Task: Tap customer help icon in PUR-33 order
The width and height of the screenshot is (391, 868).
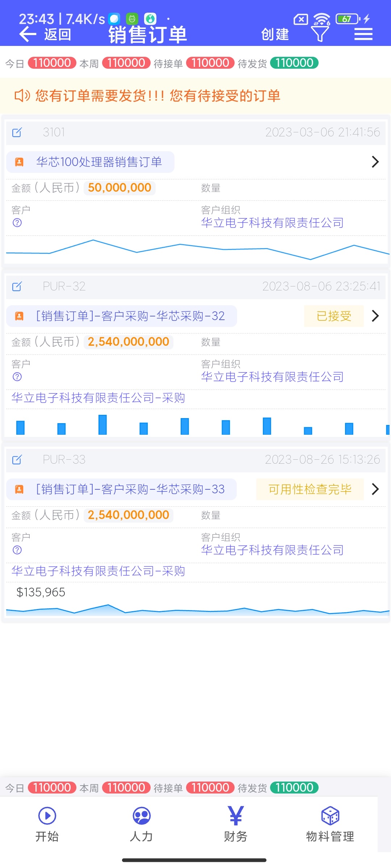Action: tap(17, 550)
